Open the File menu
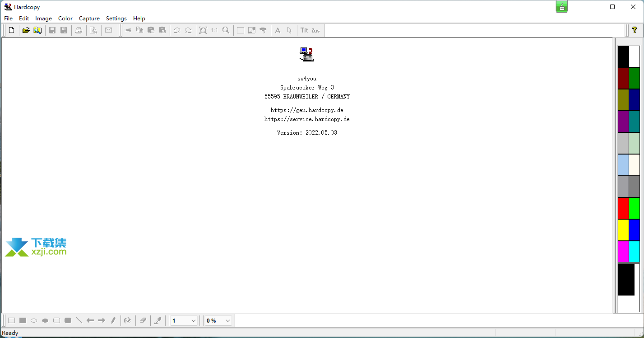 pyautogui.click(x=8, y=19)
